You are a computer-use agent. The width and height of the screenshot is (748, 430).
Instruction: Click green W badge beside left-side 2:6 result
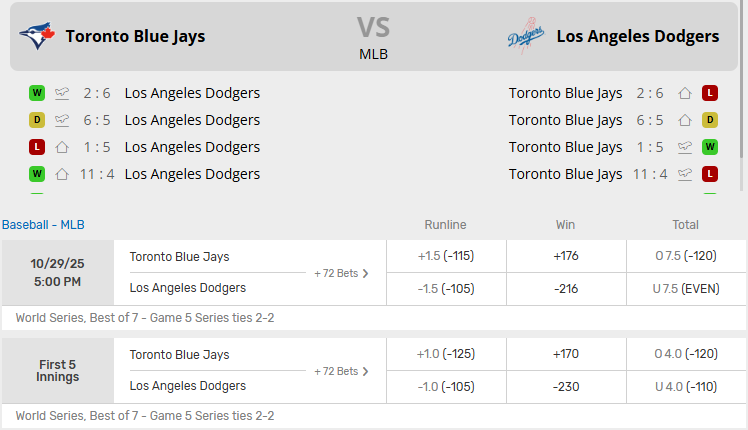point(37,93)
